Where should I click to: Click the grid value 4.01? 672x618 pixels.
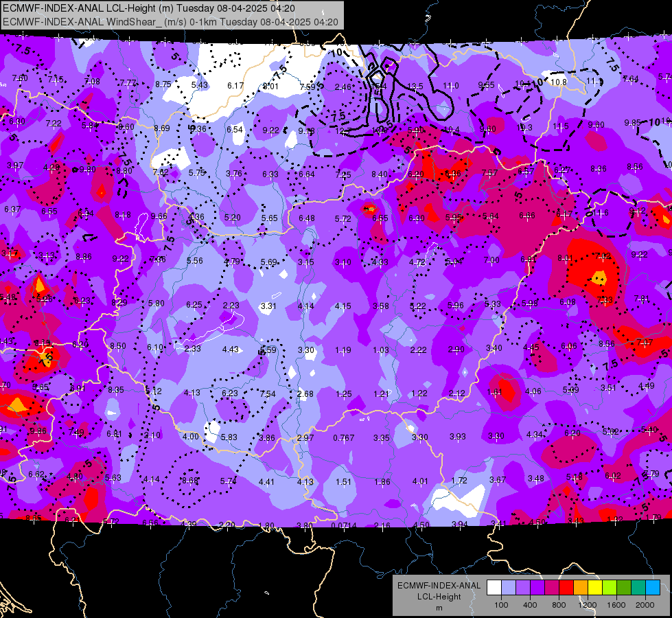tap(420, 481)
